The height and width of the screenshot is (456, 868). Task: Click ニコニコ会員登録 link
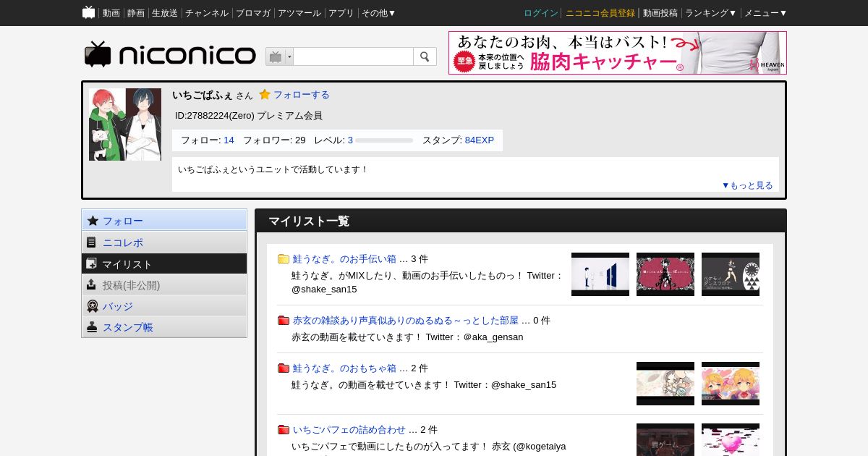[600, 13]
